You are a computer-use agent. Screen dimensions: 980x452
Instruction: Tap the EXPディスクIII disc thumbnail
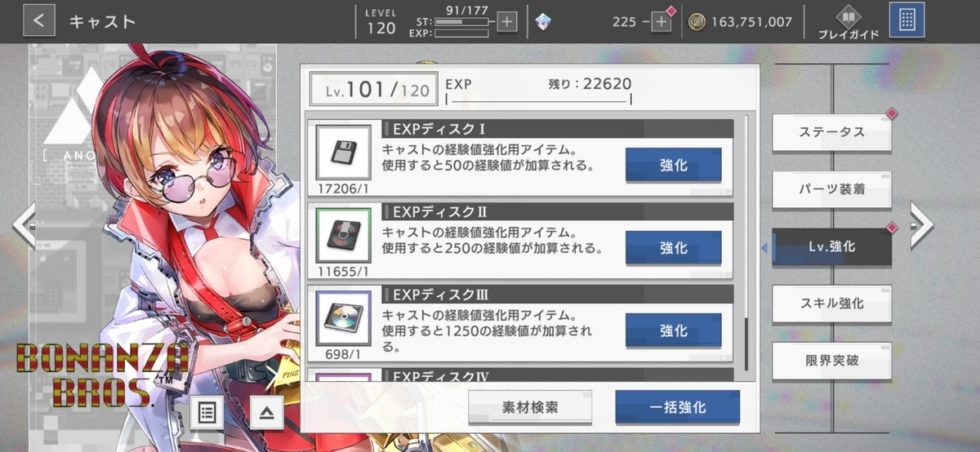pyautogui.click(x=342, y=317)
